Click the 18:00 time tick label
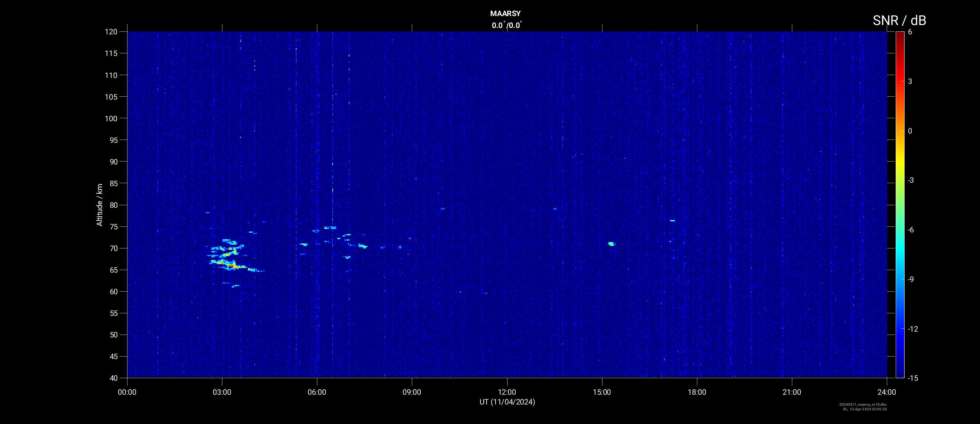This screenshot has height=424, width=980. pos(697,392)
